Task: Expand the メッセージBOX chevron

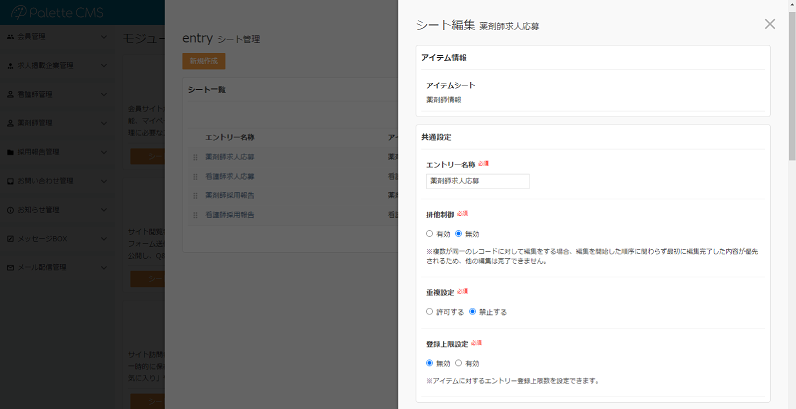Action: [x=104, y=239]
